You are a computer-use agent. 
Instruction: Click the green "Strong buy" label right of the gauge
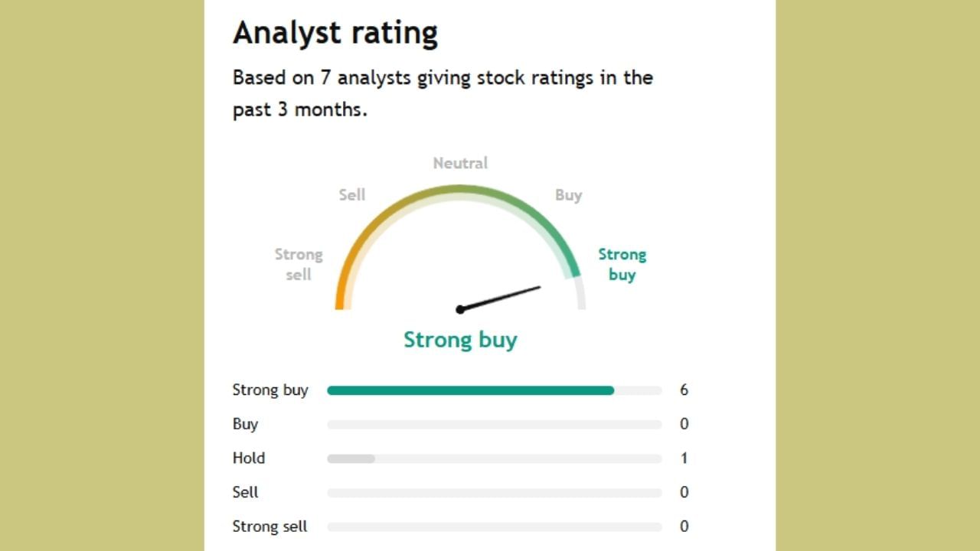point(622,264)
